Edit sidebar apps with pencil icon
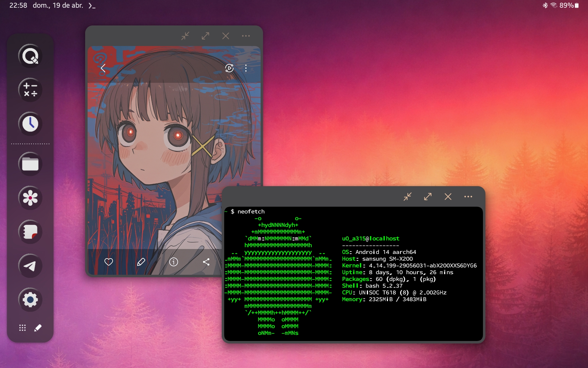 coord(38,328)
